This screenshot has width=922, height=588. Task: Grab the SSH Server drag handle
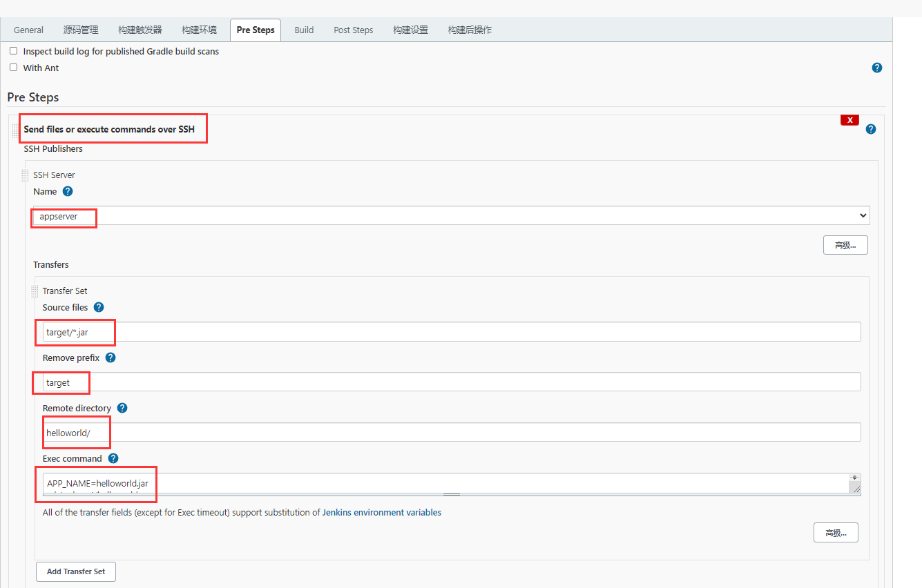pyautogui.click(x=26, y=175)
